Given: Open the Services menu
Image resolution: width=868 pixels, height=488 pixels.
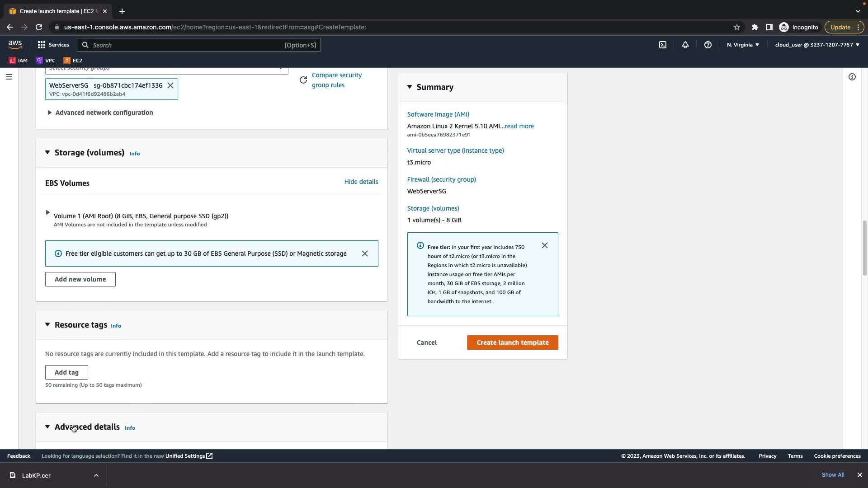Looking at the screenshot, I should [x=53, y=45].
